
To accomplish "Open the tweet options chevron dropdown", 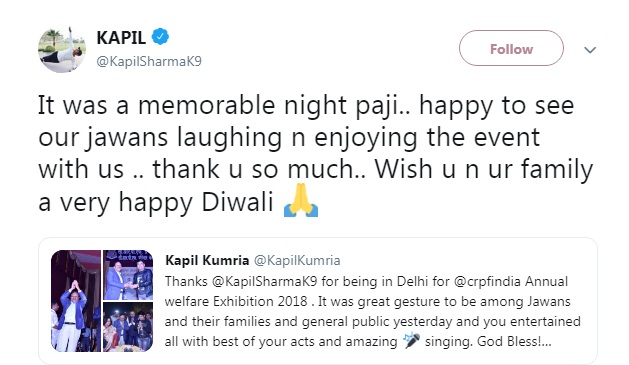I will (x=590, y=50).
